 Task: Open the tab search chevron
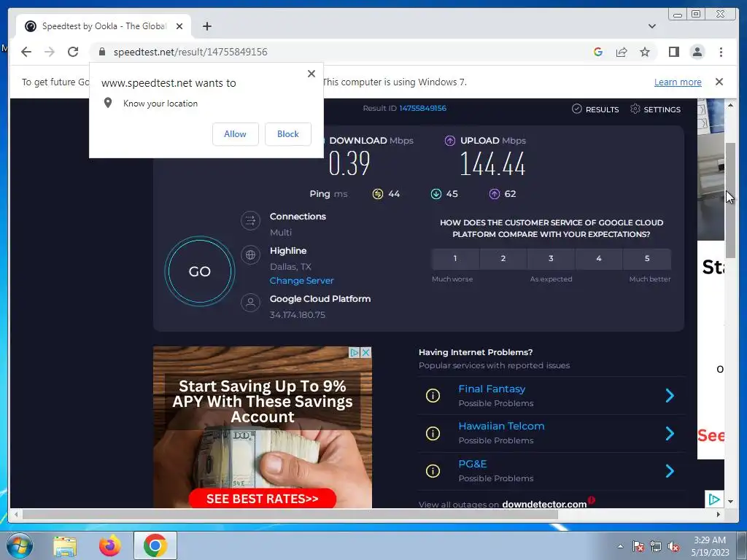point(652,26)
